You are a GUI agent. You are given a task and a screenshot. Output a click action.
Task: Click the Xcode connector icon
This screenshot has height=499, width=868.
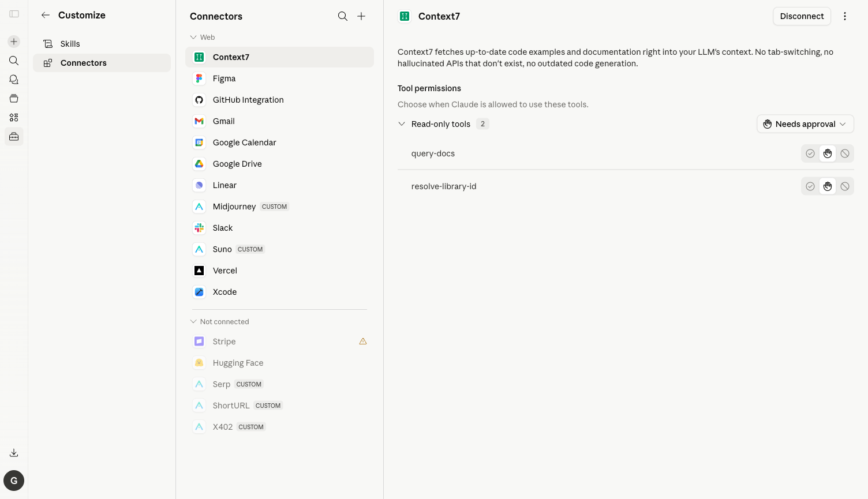click(199, 292)
